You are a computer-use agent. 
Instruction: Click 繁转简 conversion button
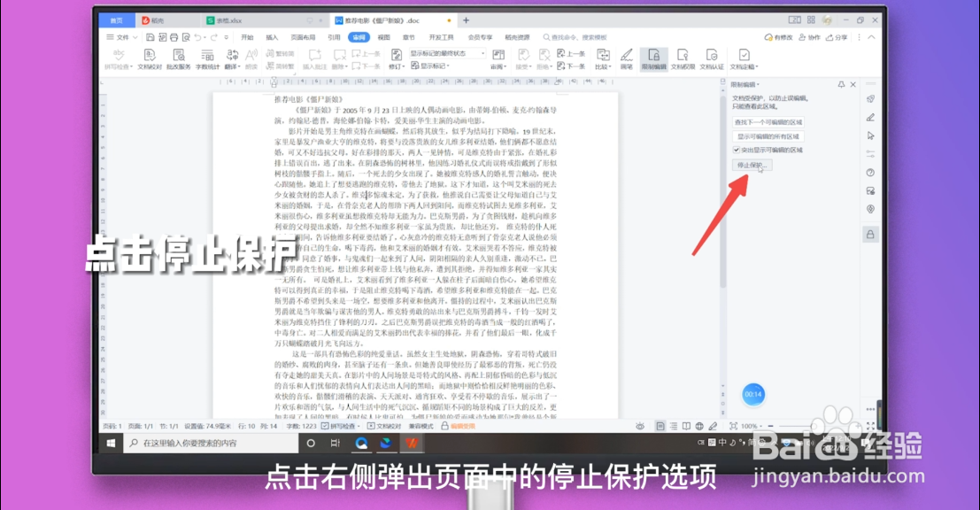pyautogui.click(x=280, y=54)
